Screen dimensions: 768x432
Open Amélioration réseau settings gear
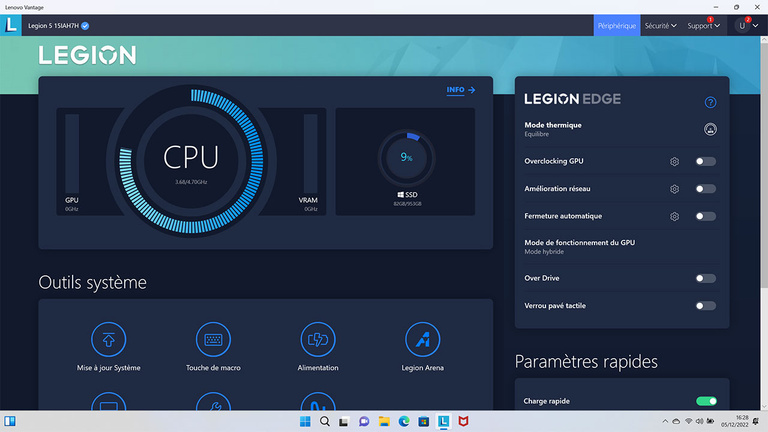[674, 189]
